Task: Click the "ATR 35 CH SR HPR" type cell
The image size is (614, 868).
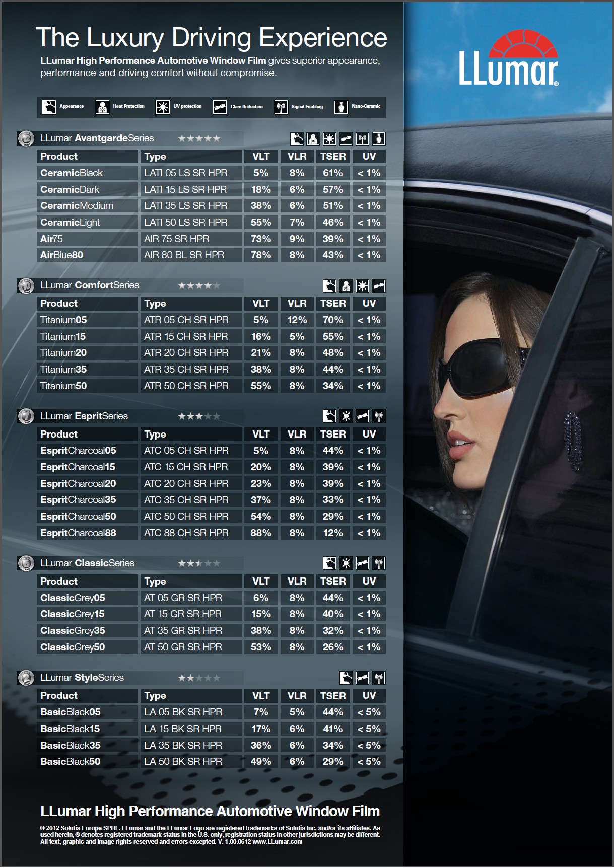Action: (x=191, y=369)
